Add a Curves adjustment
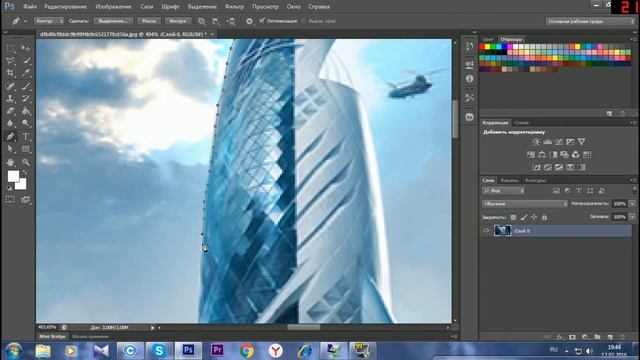640x360 pixels. tap(559, 142)
